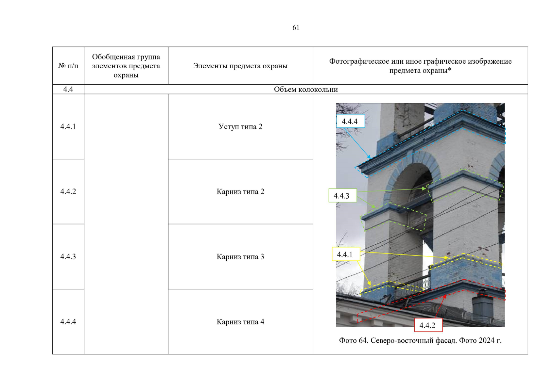The width and height of the screenshot is (555, 392).
Task: Select the "№ п/п" column header
Action: point(68,66)
